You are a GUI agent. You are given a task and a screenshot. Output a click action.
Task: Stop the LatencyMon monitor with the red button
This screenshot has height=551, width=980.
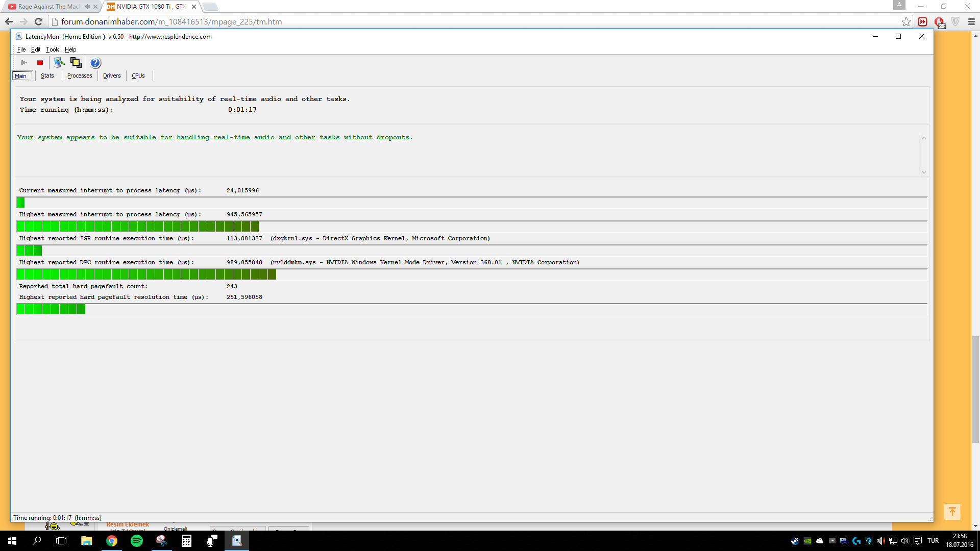click(40, 62)
